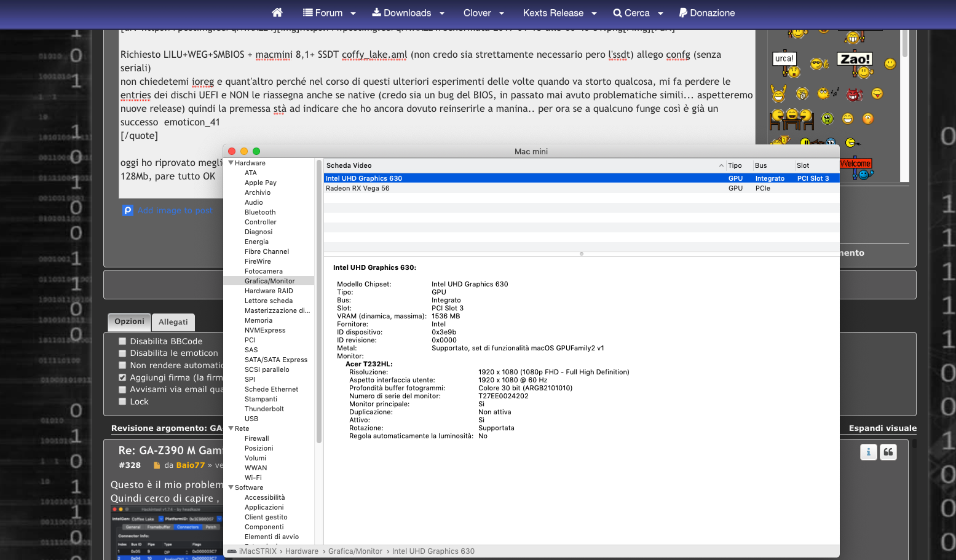Switch to the Opzioni tab
Viewport: 956px width, 560px height.
129,321
